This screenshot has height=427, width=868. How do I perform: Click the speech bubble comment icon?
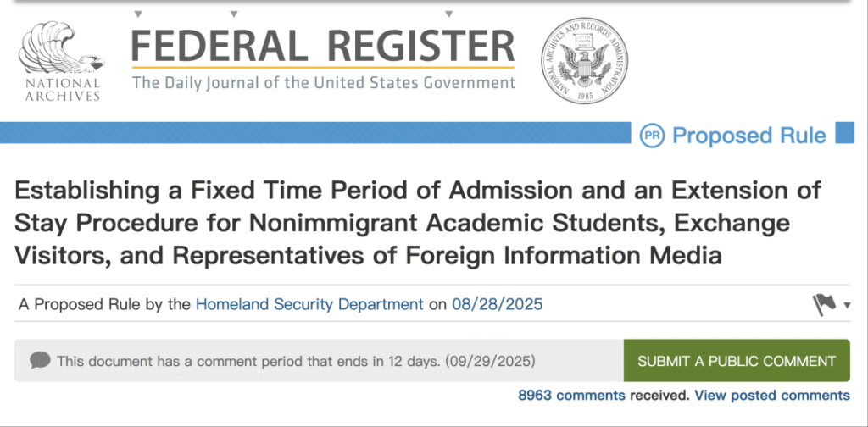click(x=40, y=361)
